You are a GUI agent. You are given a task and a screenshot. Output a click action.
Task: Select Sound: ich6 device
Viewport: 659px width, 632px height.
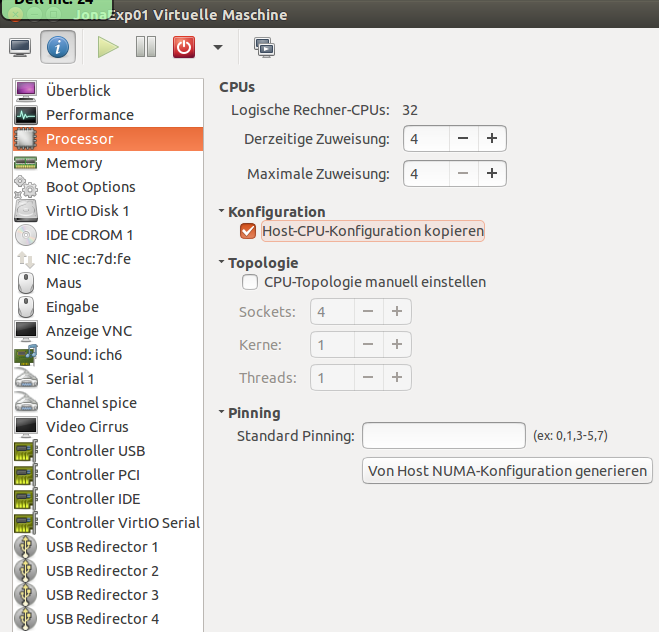pyautogui.click(x=84, y=355)
